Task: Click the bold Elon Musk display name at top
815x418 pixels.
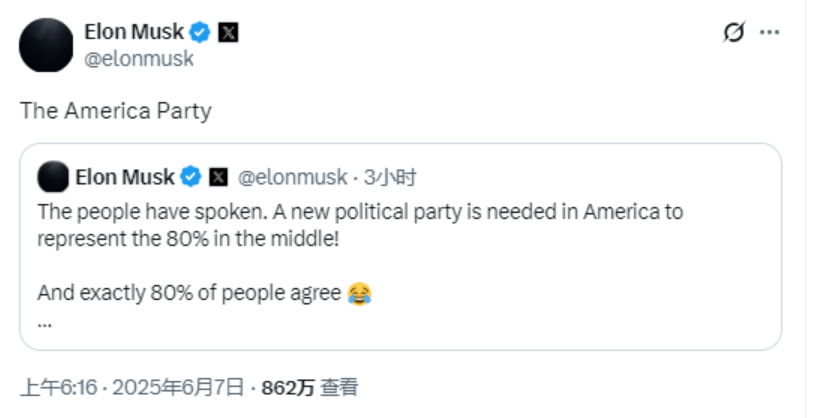Action: (134, 32)
